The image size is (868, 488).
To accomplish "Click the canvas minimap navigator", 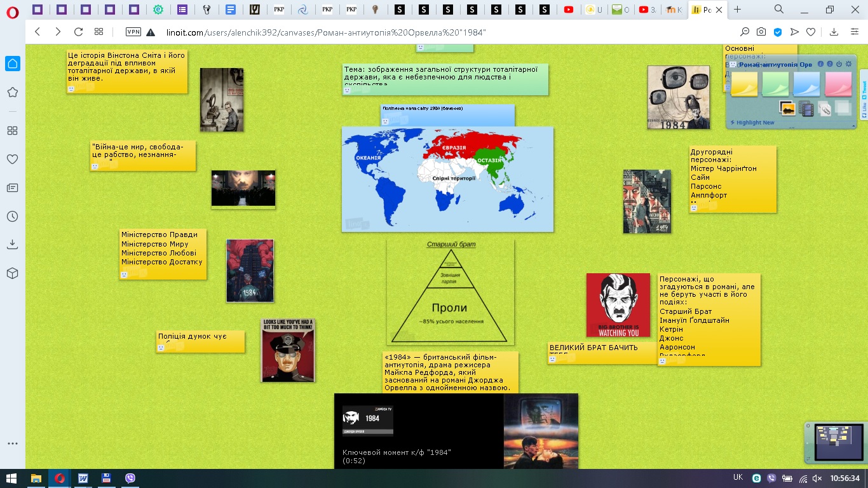I will pyautogui.click(x=837, y=443).
